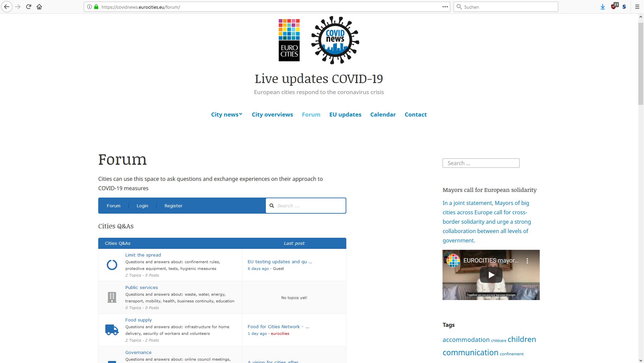Open EU updates in the navigation
644x363 pixels.
coord(345,115)
